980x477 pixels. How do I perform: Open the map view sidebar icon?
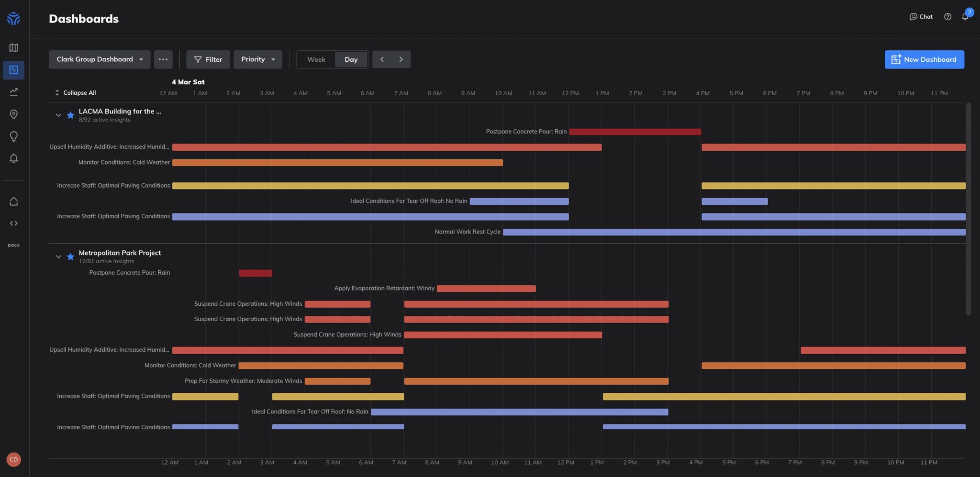(13, 48)
